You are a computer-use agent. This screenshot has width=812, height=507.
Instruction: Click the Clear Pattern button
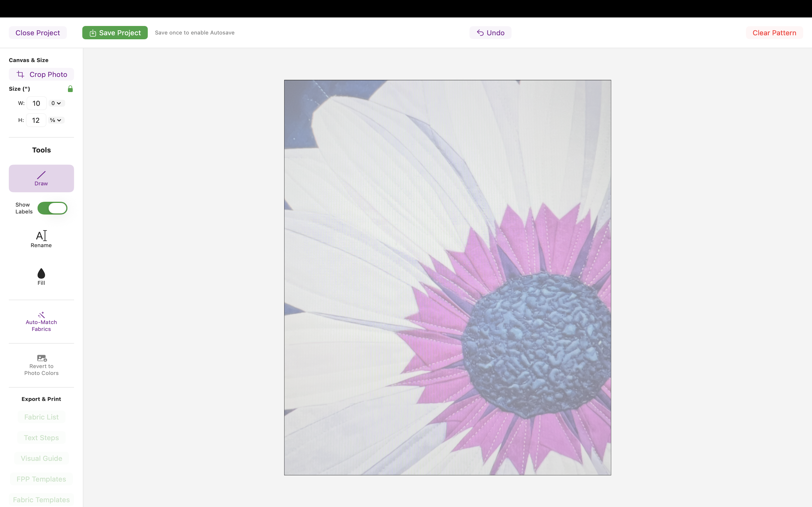tap(774, 33)
